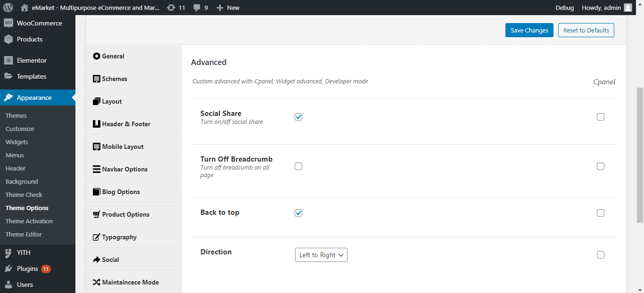
Task: Click the Layout stacked pages icon
Action: coord(97,101)
